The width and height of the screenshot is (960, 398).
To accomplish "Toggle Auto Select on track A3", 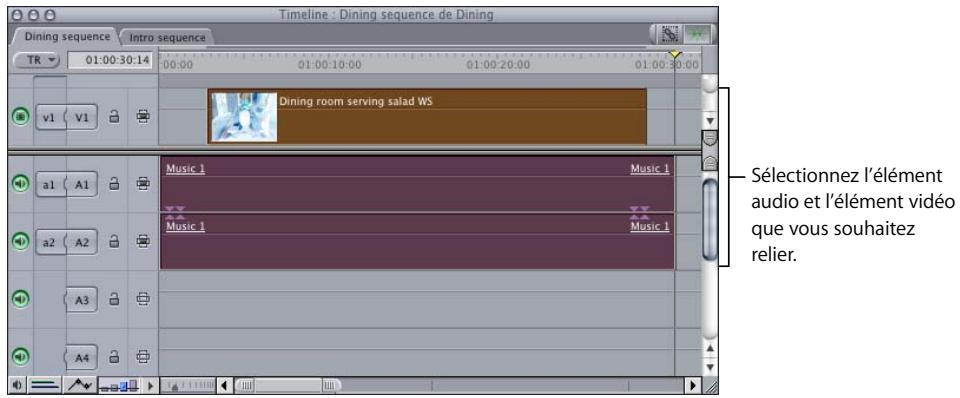I will pos(143,299).
